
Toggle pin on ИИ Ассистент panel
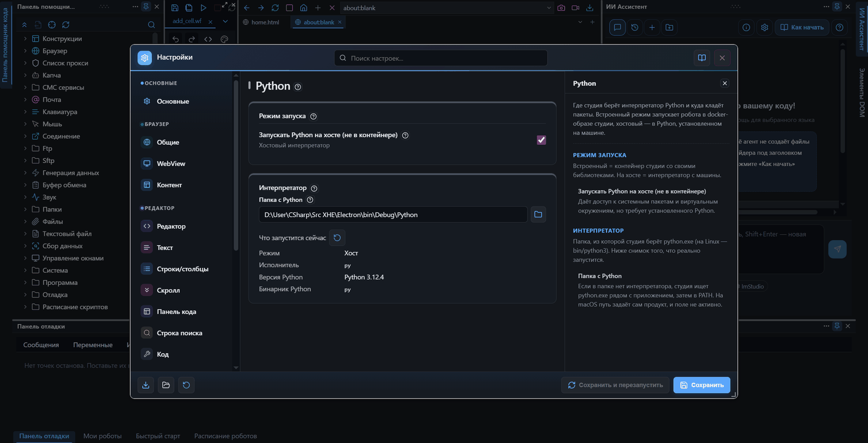coord(837,7)
